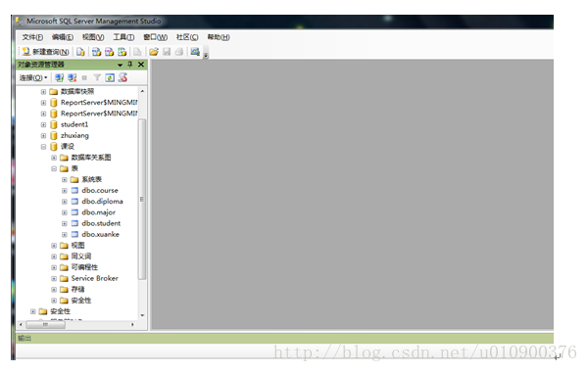This screenshot has height=372, width=588.
Task: Click the dbo.diploma table icon
Action: [74, 201]
